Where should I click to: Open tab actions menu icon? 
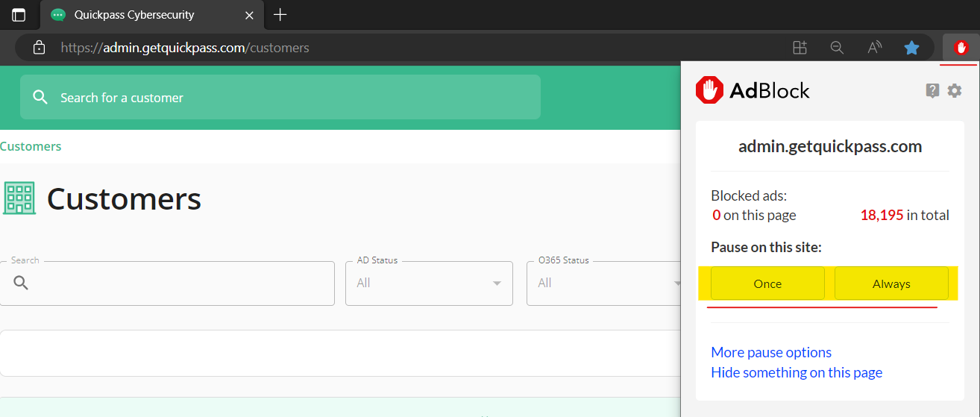click(x=19, y=15)
